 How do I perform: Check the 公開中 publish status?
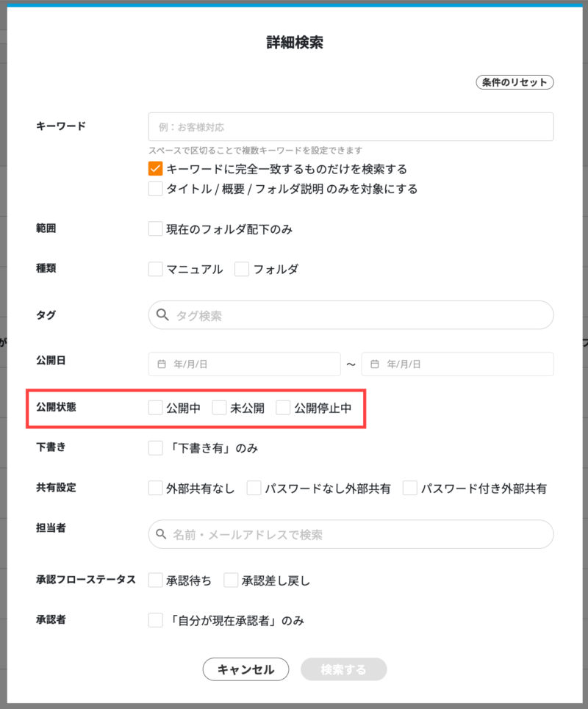[x=155, y=407]
